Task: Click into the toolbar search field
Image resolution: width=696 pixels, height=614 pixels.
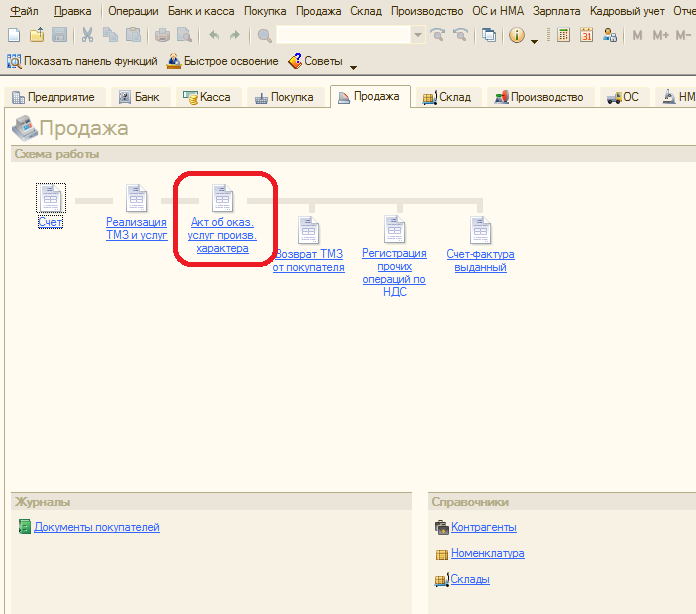Action: coord(344,35)
